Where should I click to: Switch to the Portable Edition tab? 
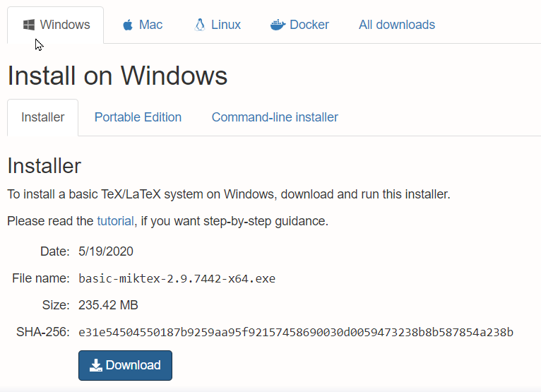pyautogui.click(x=138, y=117)
